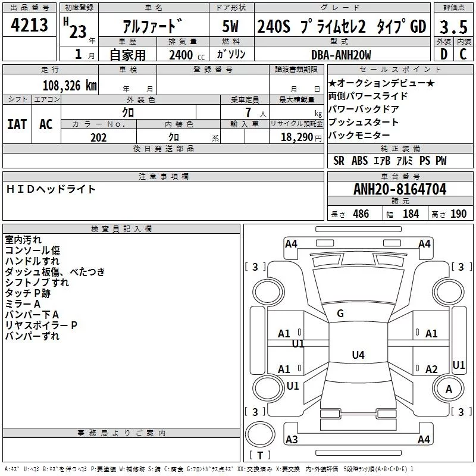This screenshot has width=476, height=476.
Task: Click the inspector note ハンドルすれ
Action: [x=32, y=261]
